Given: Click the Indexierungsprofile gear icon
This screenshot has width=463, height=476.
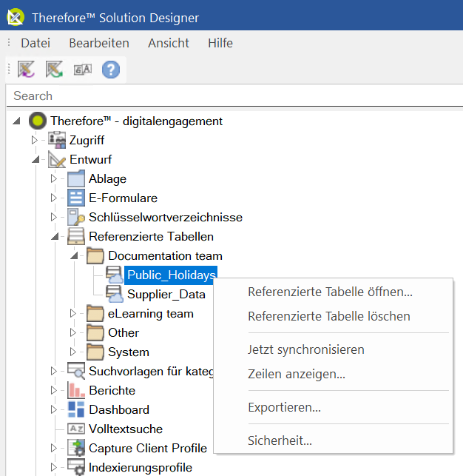Looking at the screenshot, I should [x=76, y=467].
